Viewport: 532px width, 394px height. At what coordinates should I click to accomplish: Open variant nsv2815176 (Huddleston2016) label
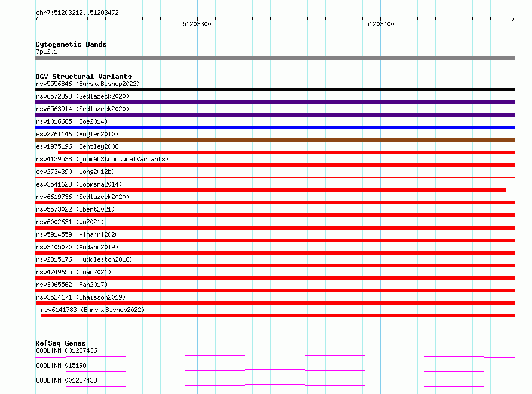[x=84, y=259]
